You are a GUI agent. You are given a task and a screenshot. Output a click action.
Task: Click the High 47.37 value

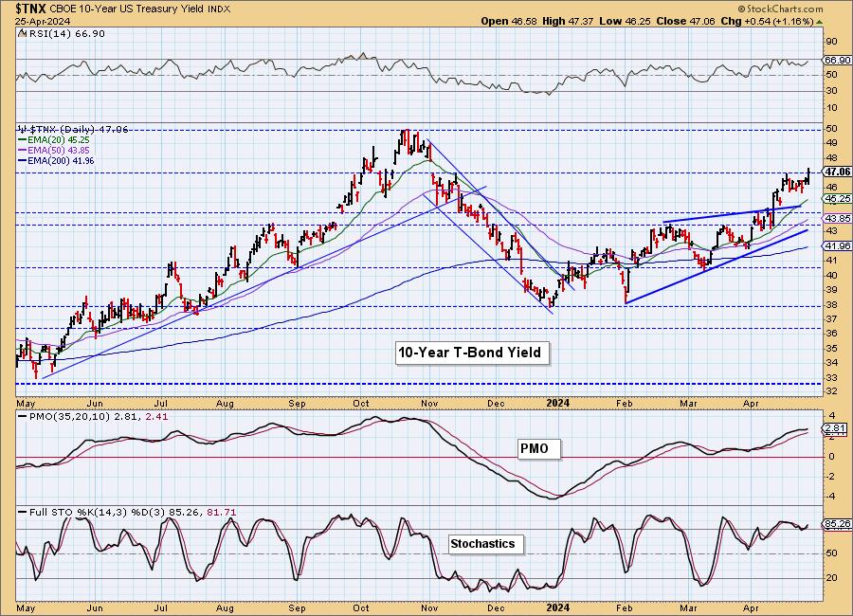(568, 21)
